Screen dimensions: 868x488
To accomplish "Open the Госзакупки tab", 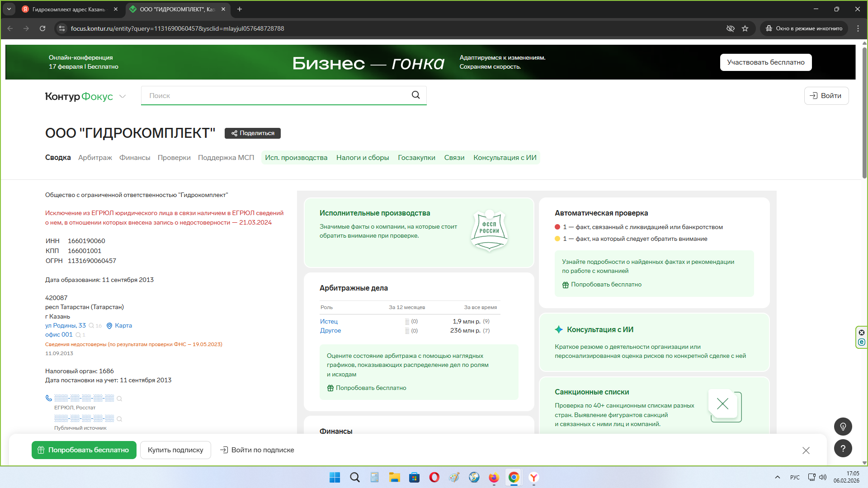I will pyautogui.click(x=416, y=158).
